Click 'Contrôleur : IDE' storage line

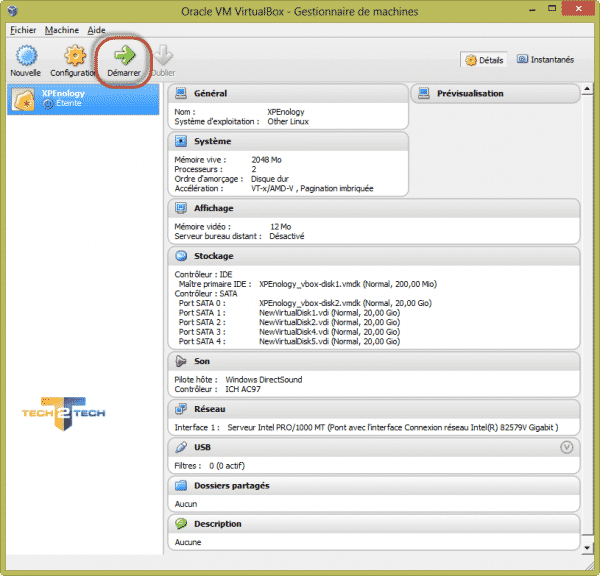tap(203, 275)
